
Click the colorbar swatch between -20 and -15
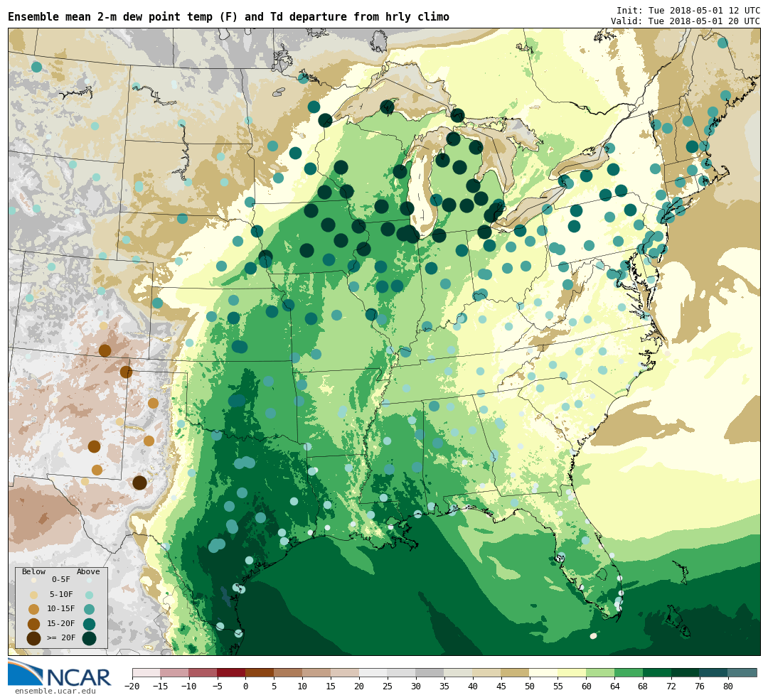coord(146,672)
